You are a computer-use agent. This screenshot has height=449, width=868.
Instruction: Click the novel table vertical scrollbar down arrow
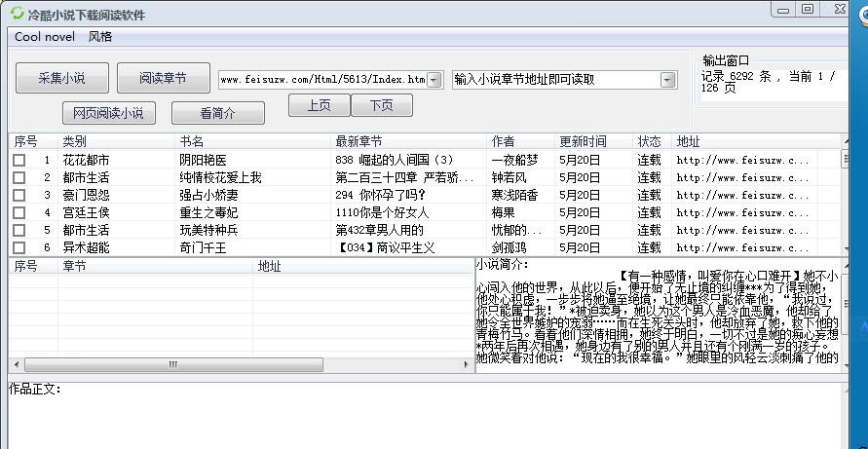click(x=845, y=248)
